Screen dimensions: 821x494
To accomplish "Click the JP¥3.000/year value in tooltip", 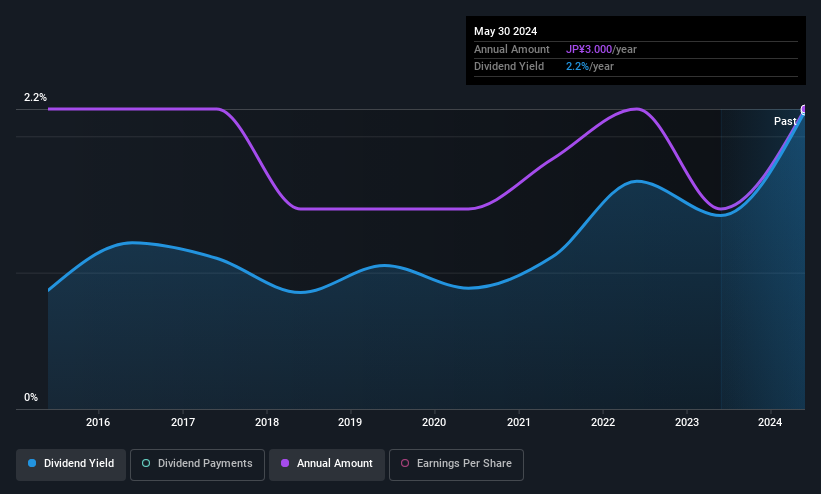I will click(601, 49).
